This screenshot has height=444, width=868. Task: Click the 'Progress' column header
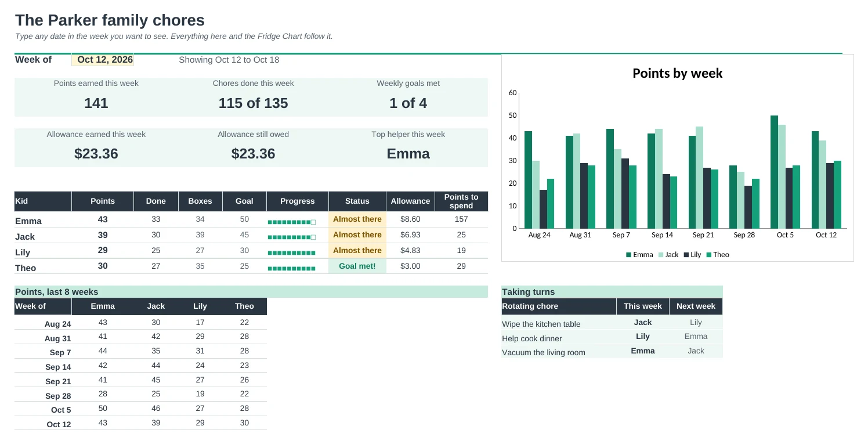tap(297, 201)
